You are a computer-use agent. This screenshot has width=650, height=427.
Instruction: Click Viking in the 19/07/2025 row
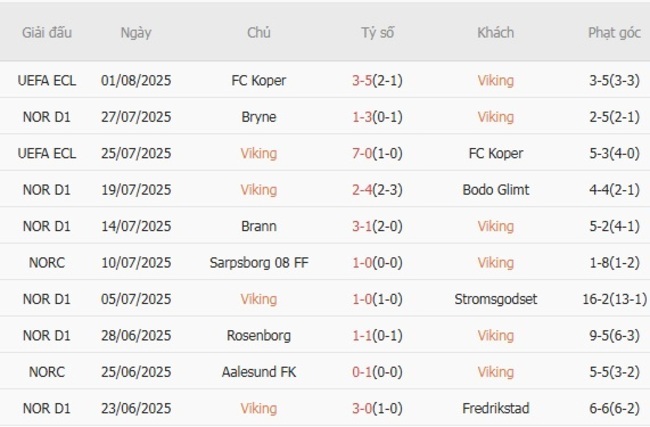pyautogui.click(x=259, y=190)
